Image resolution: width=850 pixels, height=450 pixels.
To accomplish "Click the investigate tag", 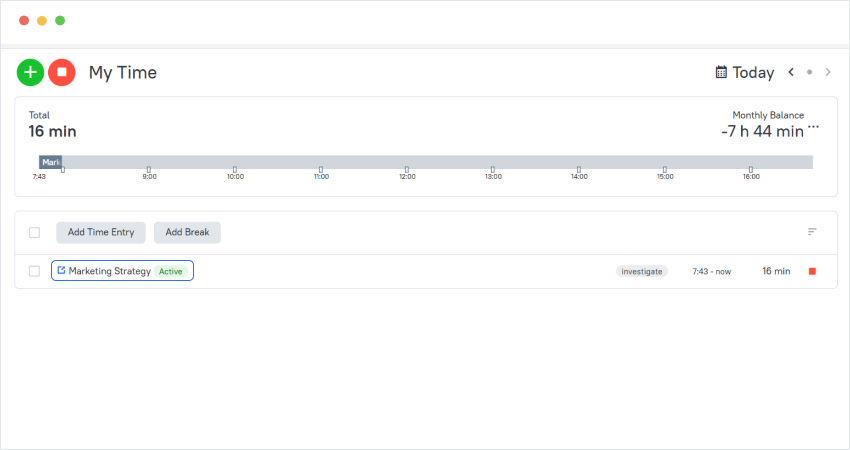I will (x=642, y=271).
